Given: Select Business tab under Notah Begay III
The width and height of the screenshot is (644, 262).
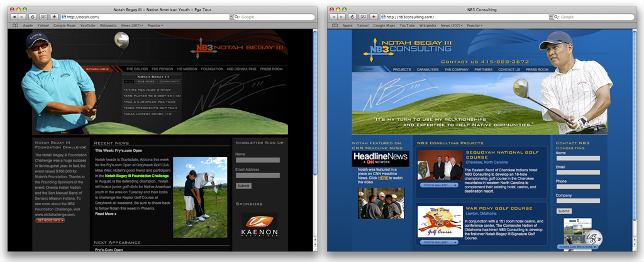Looking at the screenshot, I should click(x=146, y=81).
